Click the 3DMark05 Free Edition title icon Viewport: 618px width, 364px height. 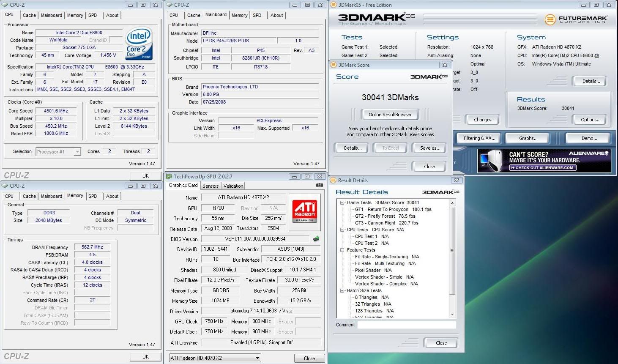pyautogui.click(x=333, y=5)
